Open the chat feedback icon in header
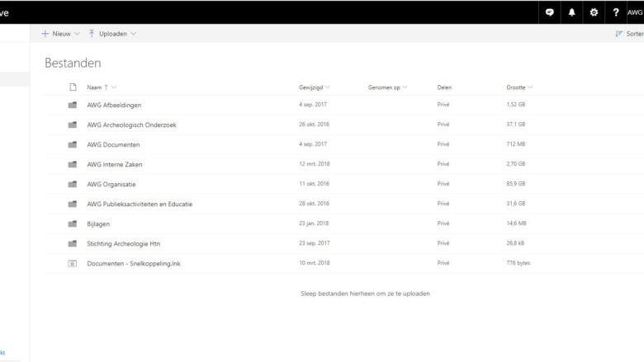 pyautogui.click(x=550, y=12)
